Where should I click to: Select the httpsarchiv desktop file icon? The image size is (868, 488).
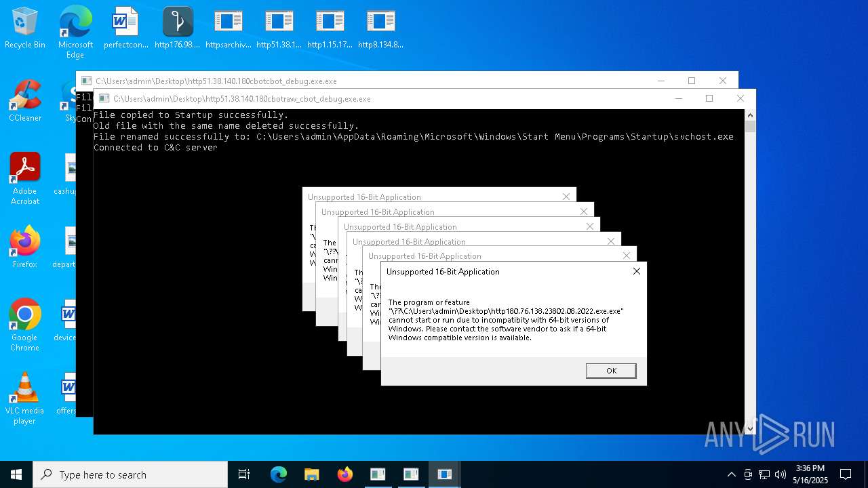(x=228, y=28)
